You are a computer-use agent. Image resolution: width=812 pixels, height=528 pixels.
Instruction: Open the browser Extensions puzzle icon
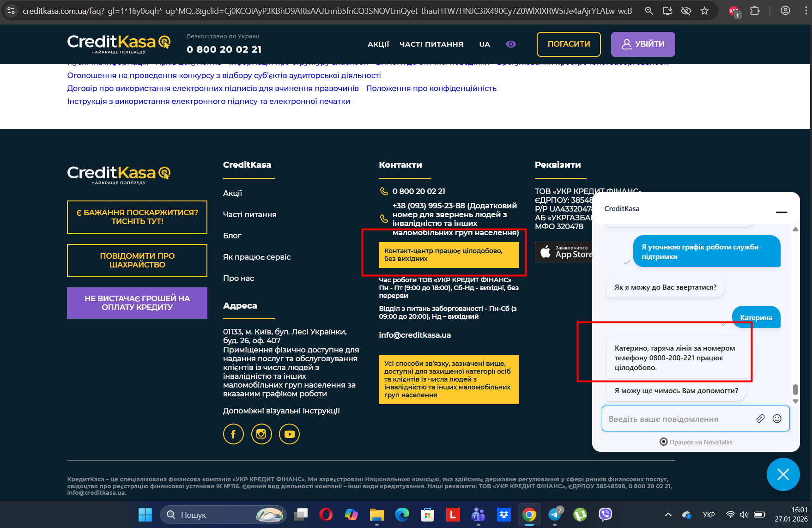[755, 11]
